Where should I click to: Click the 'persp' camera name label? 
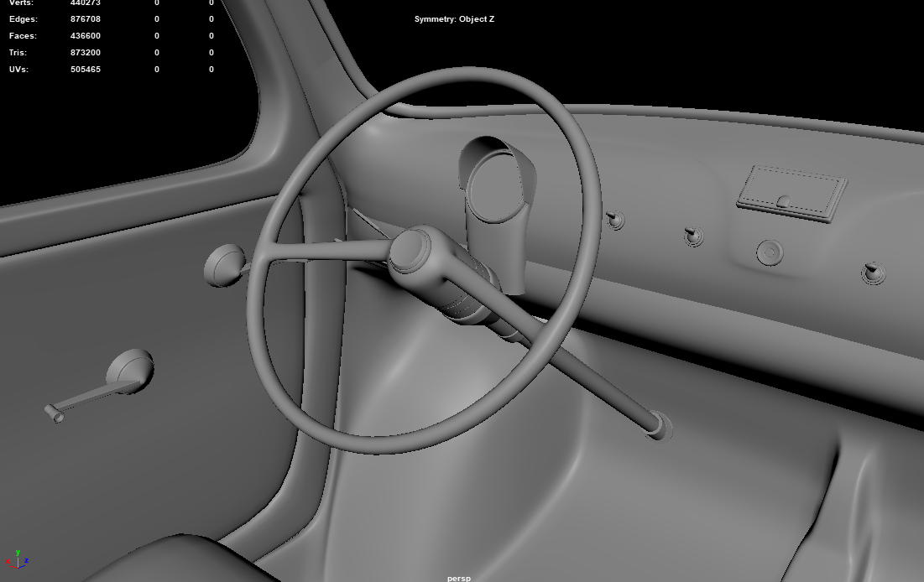pos(459,578)
